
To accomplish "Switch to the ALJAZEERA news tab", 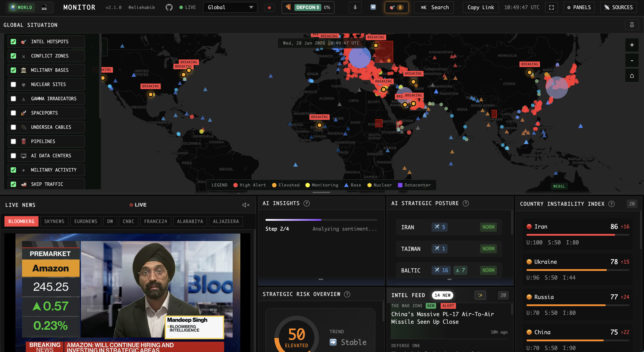I will point(226,221).
